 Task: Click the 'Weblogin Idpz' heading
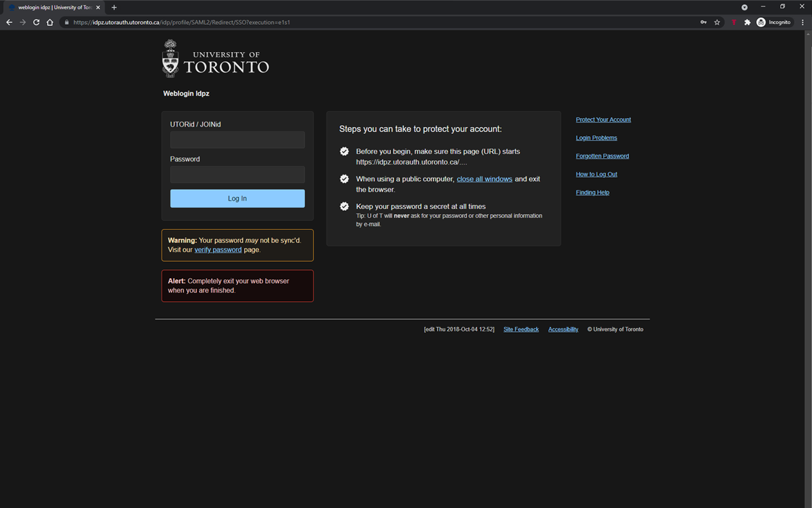pyautogui.click(x=186, y=93)
